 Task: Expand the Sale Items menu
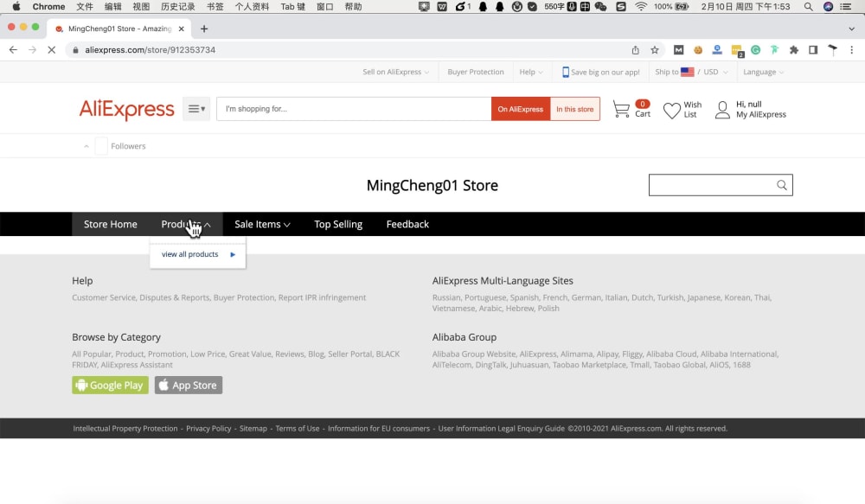pyautogui.click(x=262, y=224)
